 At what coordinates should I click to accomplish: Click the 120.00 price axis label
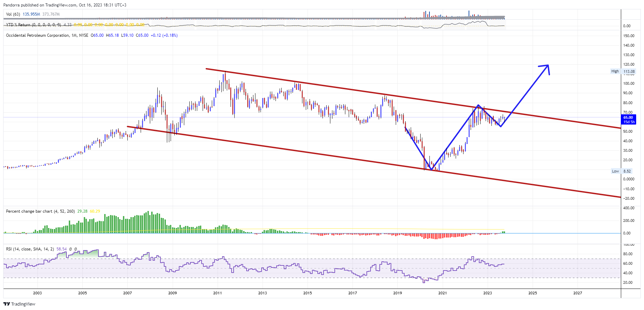pos(629,64)
